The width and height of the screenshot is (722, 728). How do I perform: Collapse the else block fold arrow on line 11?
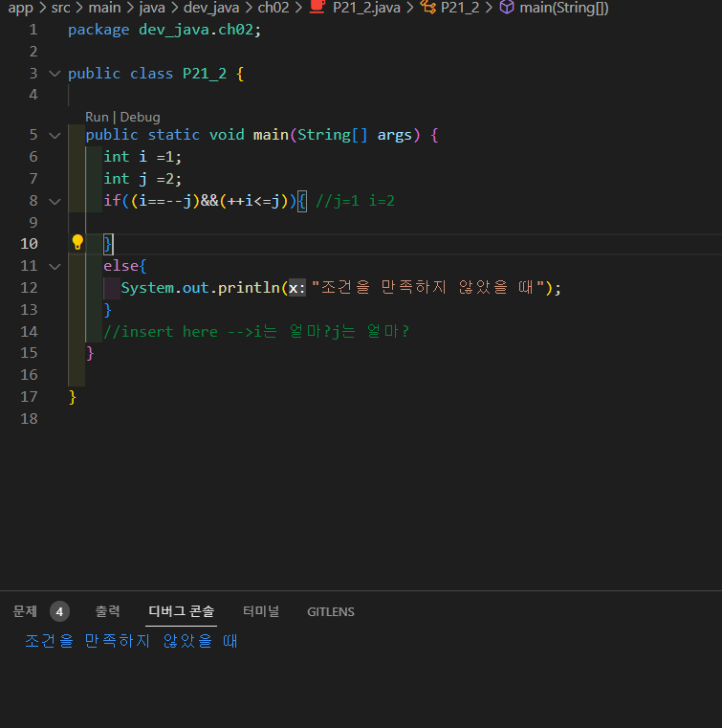(x=55, y=267)
